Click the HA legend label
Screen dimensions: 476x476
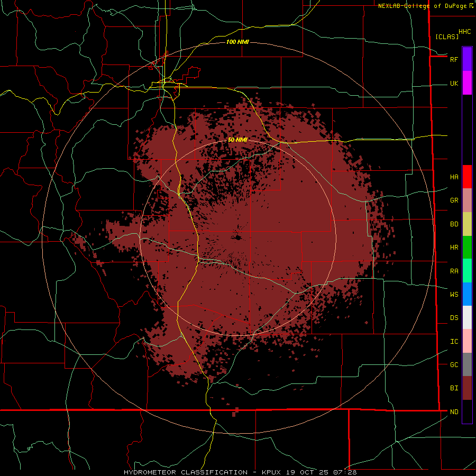[454, 177]
